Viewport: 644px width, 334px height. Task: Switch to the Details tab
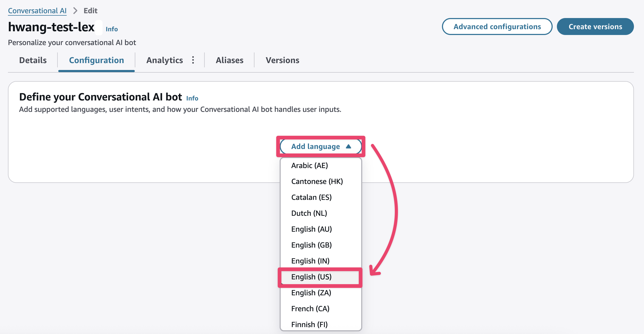click(x=33, y=60)
